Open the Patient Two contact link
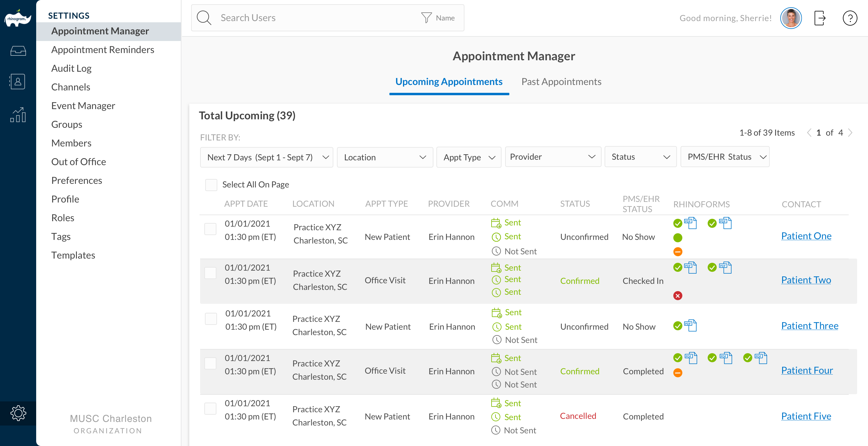 [x=806, y=280]
